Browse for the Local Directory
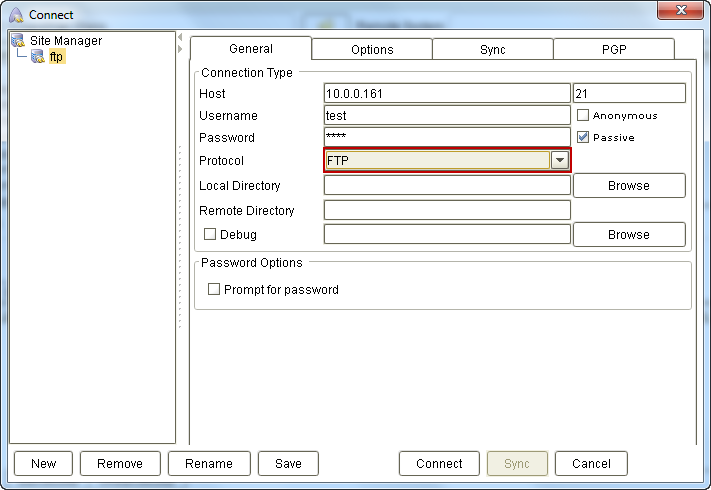This screenshot has height=490, width=711. tap(629, 186)
